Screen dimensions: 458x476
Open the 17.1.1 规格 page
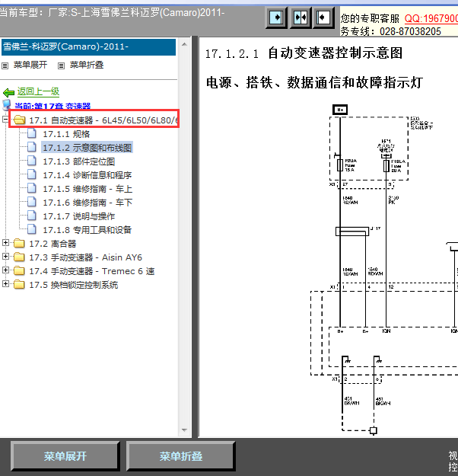(x=66, y=134)
